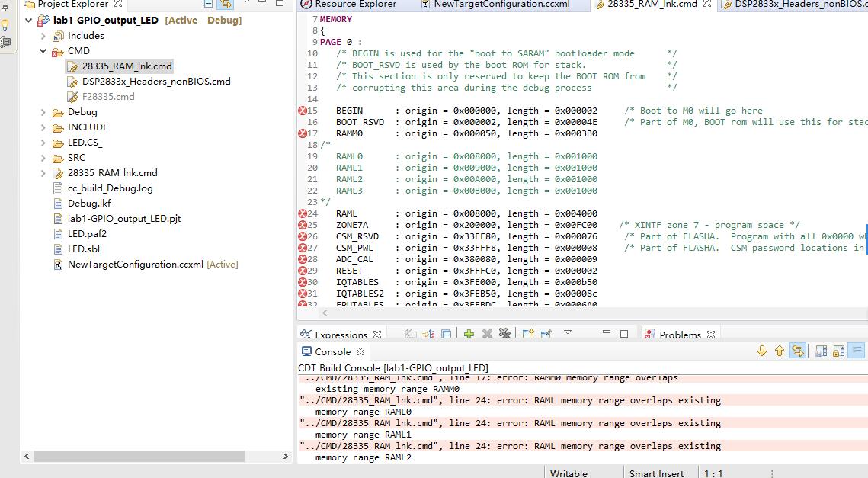Switch to the NewTargetConfiguration.ccxml editor tab
868x478 pixels.
click(x=501, y=4)
